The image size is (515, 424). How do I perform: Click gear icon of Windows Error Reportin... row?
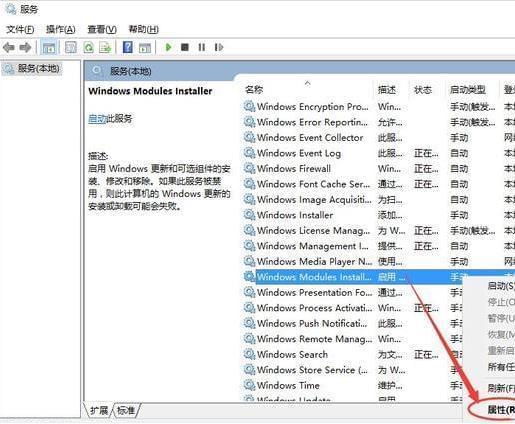[x=249, y=122]
